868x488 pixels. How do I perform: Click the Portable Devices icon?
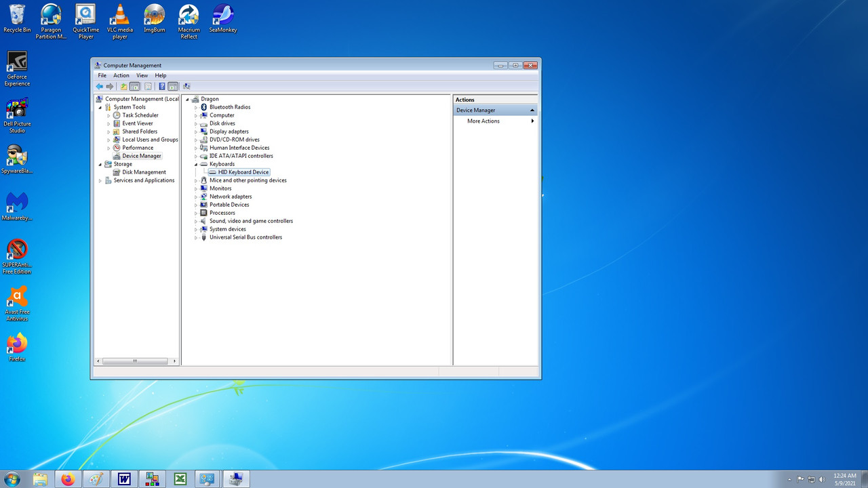coord(203,205)
